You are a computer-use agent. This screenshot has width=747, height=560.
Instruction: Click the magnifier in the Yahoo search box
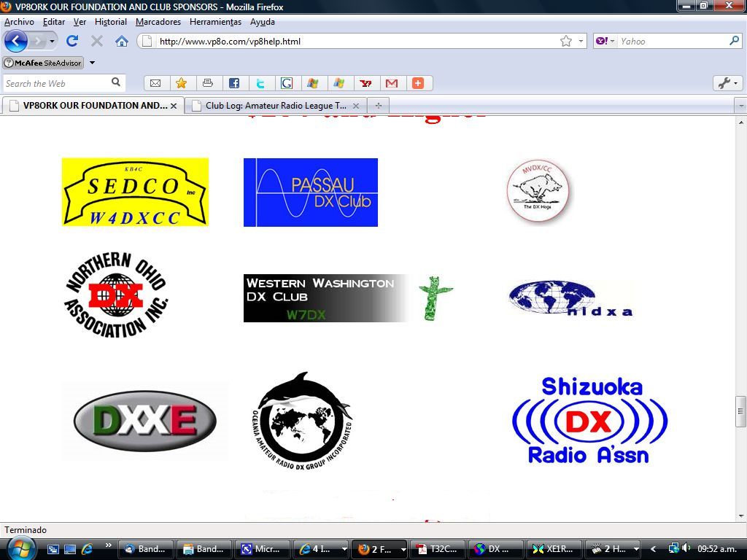734,41
